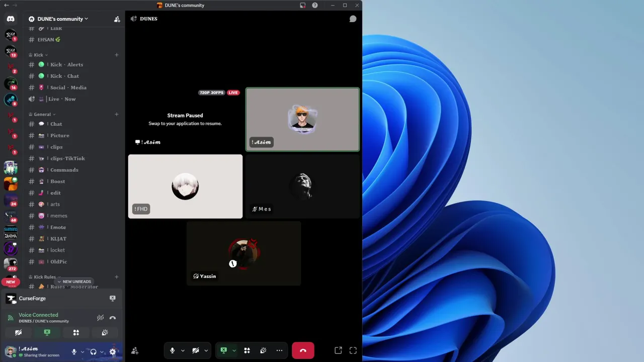Open the Commands channel
The width and height of the screenshot is (644, 362).
point(74,170)
